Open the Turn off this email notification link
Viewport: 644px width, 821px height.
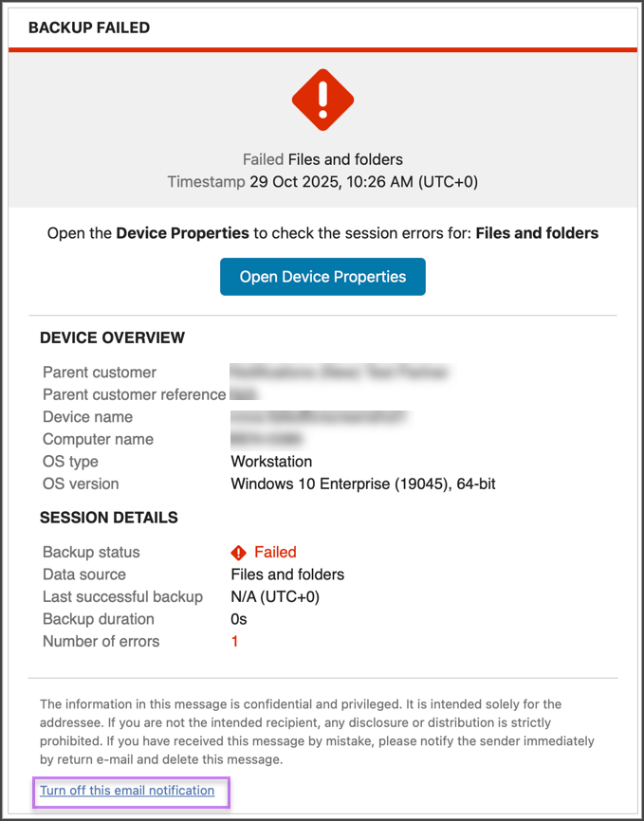pos(127,790)
